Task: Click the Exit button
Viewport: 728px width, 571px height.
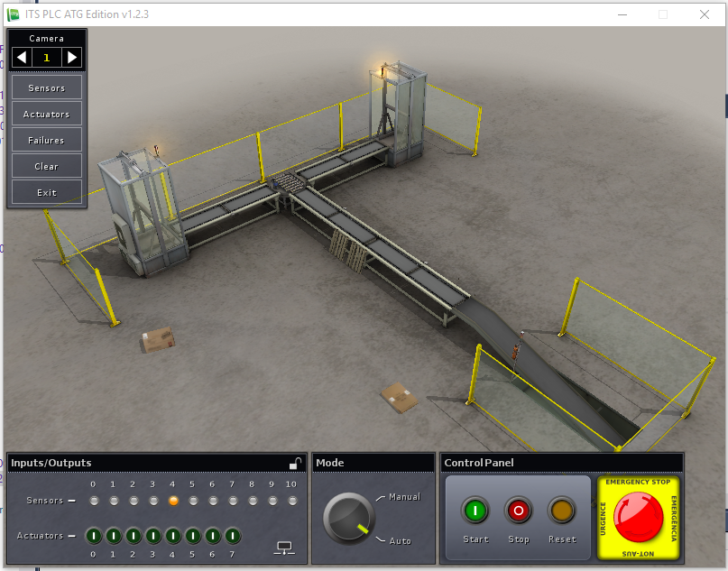Action: coord(47,192)
